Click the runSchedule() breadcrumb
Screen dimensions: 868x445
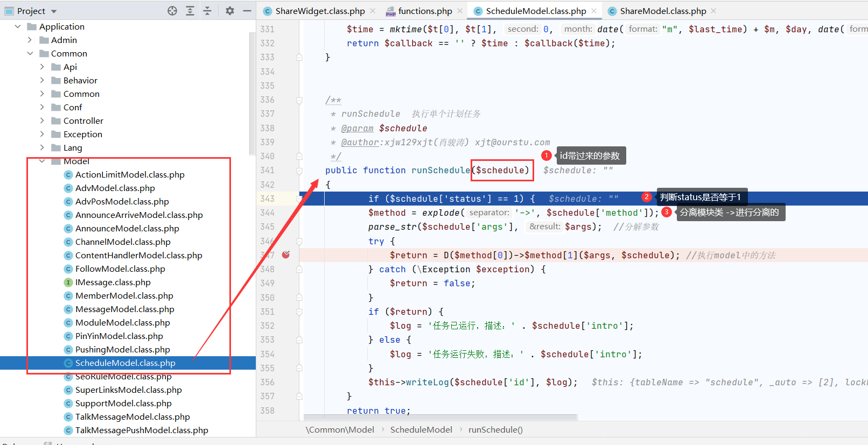[495, 429]
